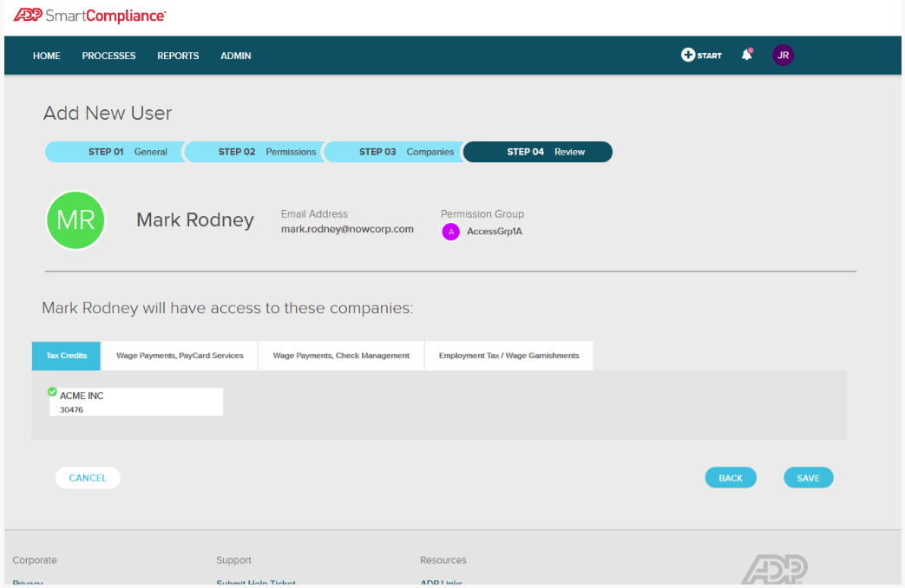The width and height of the screenshot is (905, 588).
Task: Click the CANCEL button
Action: point(88,478)
